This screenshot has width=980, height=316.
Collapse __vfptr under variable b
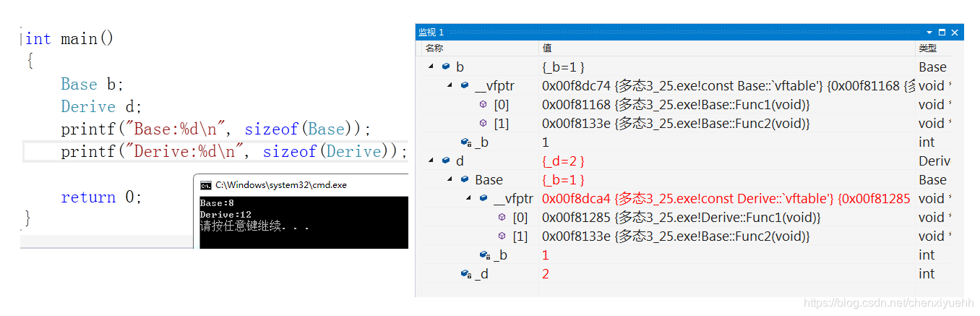[x=450, y=85]
